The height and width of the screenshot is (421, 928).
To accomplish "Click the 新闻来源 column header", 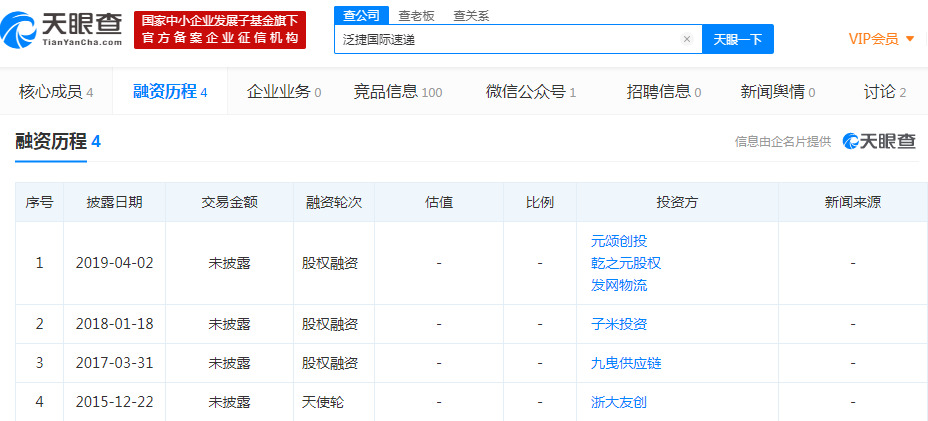I will click(x=853, y=202).
